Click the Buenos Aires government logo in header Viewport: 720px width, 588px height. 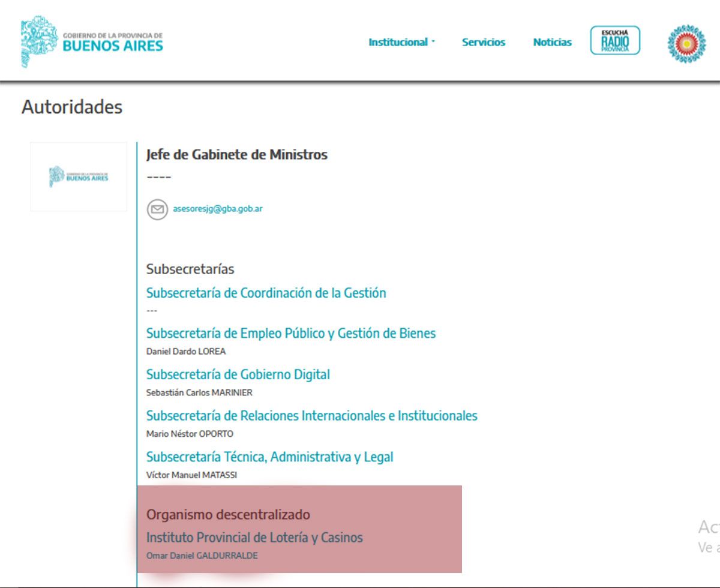pos(92,42)
